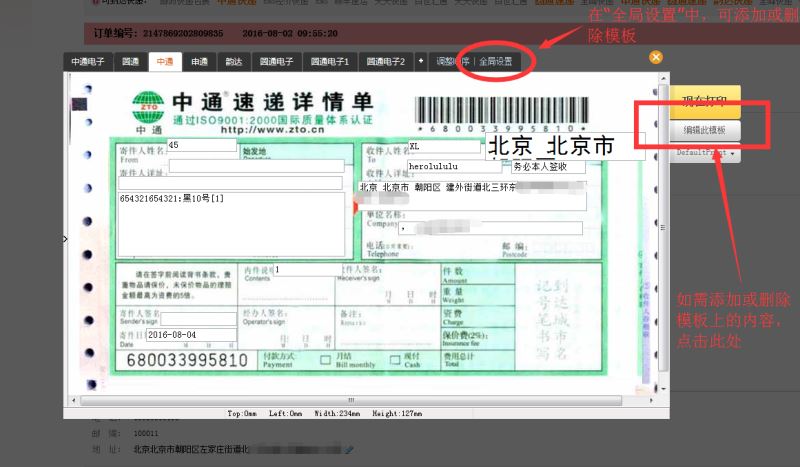Open the DefaultPrint printer dropdown

(705, 153)
